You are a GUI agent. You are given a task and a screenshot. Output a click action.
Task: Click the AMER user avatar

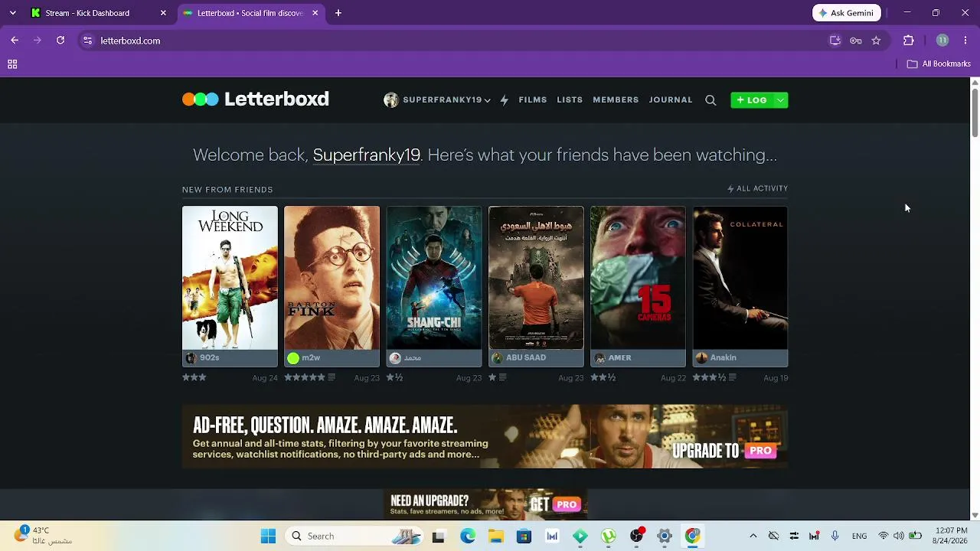pyautogui.click(x=599, y=357)
